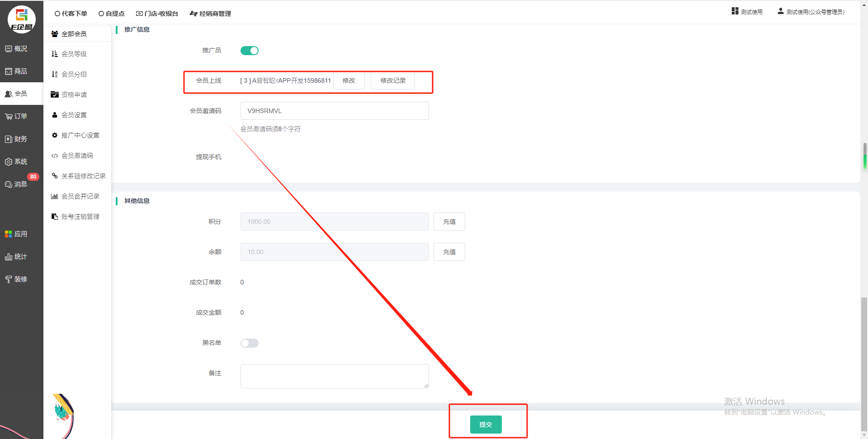Select 会员等级 in the member submenu
Image resolution: width=868 pixels, height=439 pixels.
(74, 54)
